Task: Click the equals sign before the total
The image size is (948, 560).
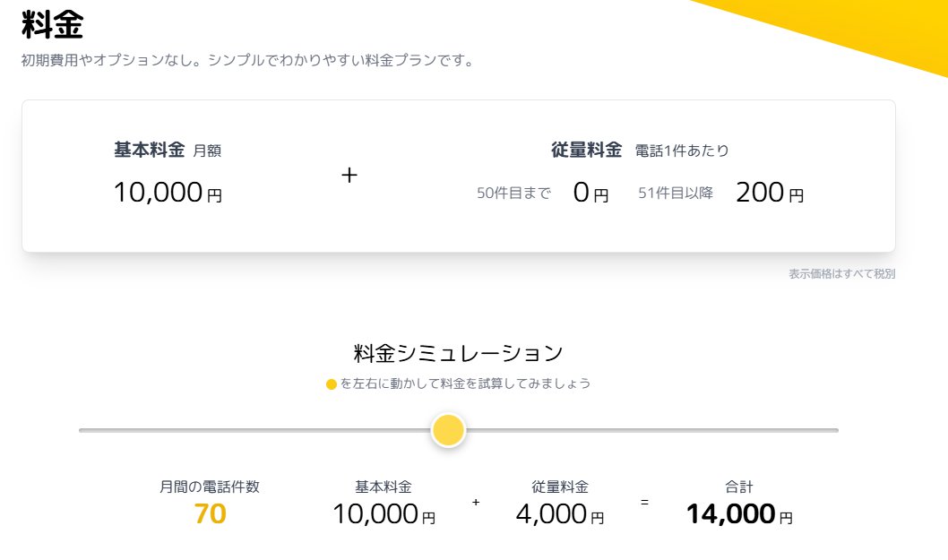Action: point(644,502)
